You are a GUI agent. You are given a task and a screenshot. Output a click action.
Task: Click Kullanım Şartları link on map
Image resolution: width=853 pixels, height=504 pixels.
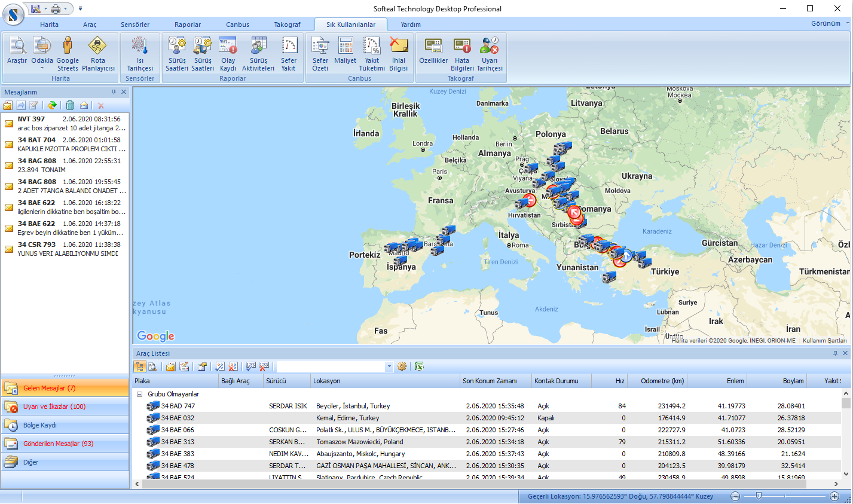point(824,340)
